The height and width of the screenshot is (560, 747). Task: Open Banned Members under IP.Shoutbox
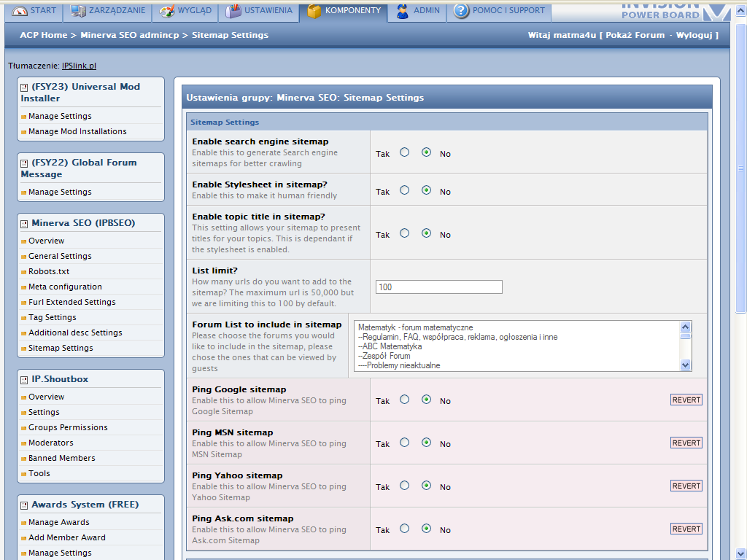[x=62, y=458]
